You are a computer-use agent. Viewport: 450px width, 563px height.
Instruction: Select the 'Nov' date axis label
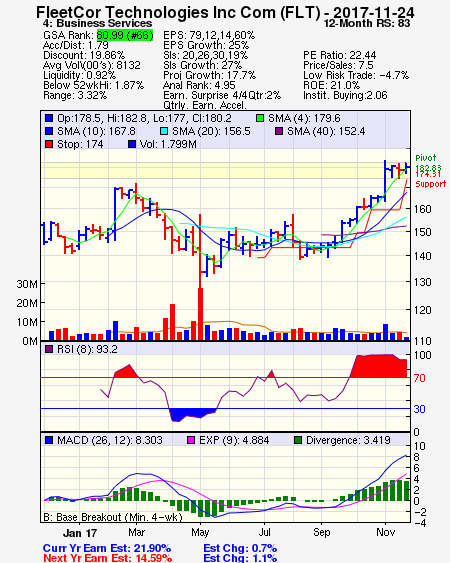pyautogui.click(x=386, y=532)
